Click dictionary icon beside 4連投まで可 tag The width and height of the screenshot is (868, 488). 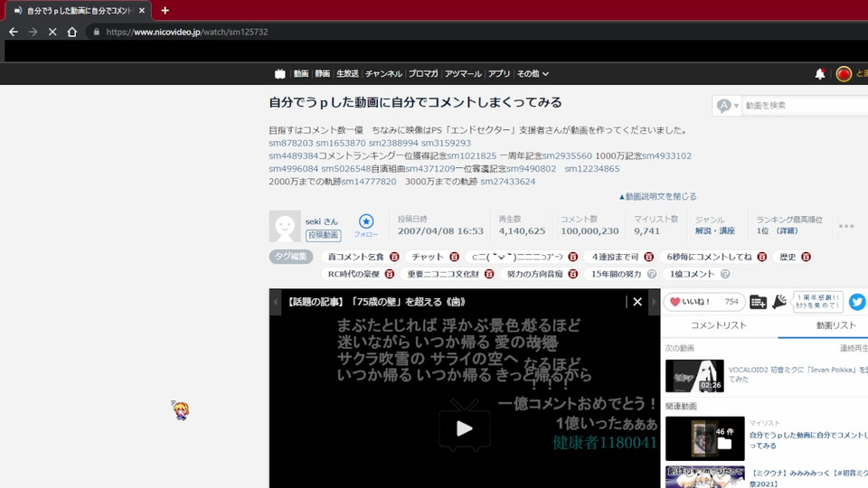648,257
